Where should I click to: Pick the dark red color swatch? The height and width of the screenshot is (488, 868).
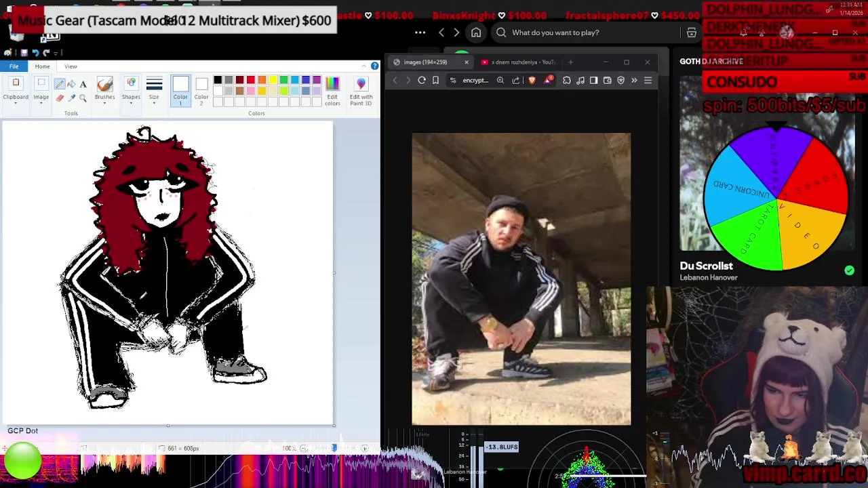tap(239, 80)
